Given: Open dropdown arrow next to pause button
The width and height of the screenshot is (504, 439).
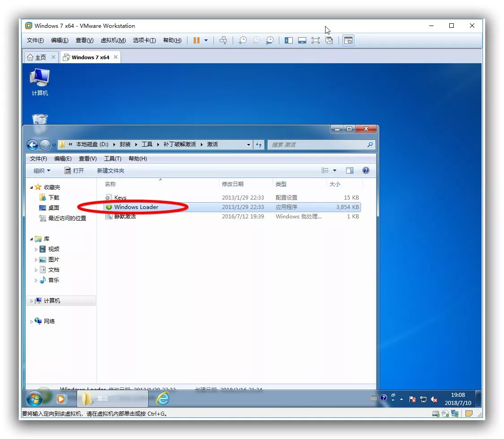Looking at the screenshot, I should (206, 40).
